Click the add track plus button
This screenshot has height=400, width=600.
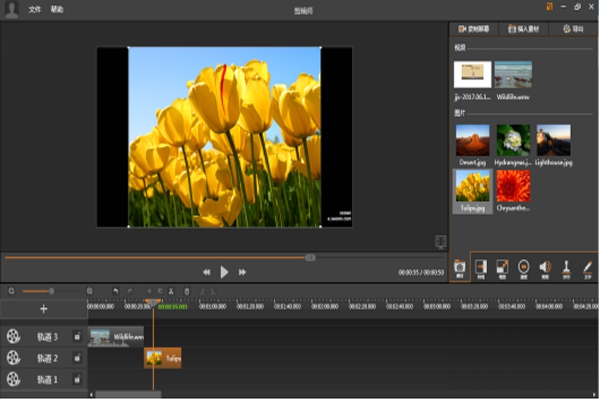[43, 309]
